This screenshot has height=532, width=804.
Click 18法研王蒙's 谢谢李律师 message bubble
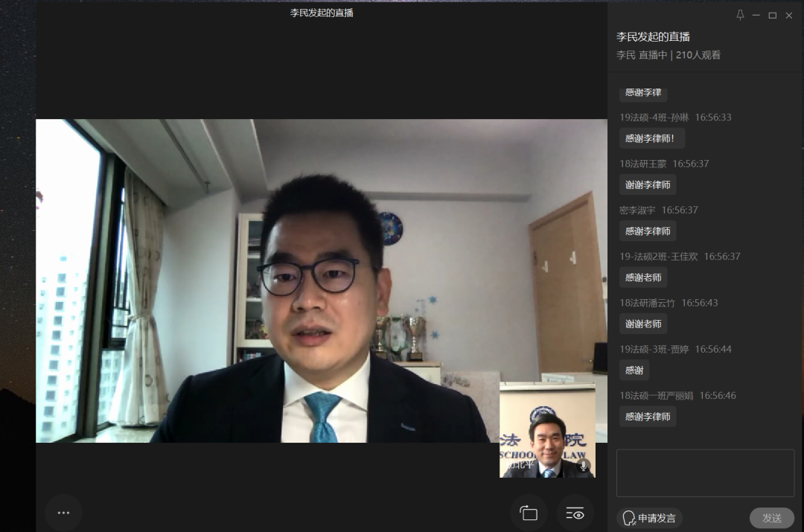(648, 185)
